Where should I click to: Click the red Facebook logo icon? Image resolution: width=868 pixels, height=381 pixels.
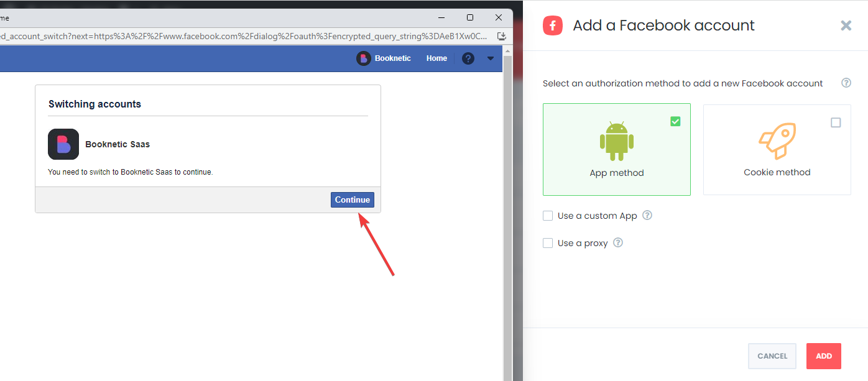pos(553,25)
